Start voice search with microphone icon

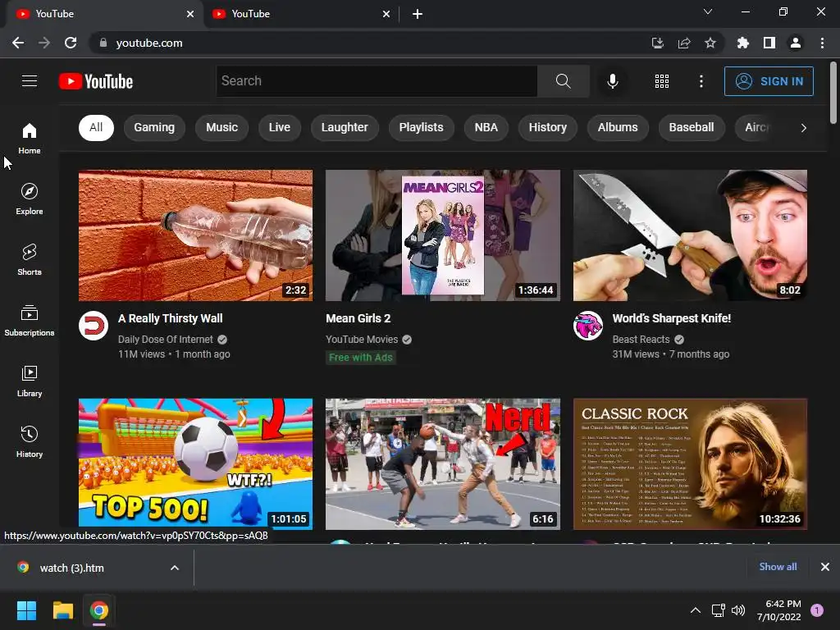coord(612,81)
